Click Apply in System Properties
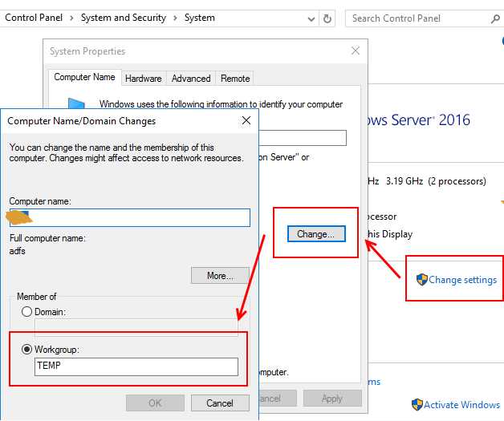The image size is (504, 421). click(332, 399)
